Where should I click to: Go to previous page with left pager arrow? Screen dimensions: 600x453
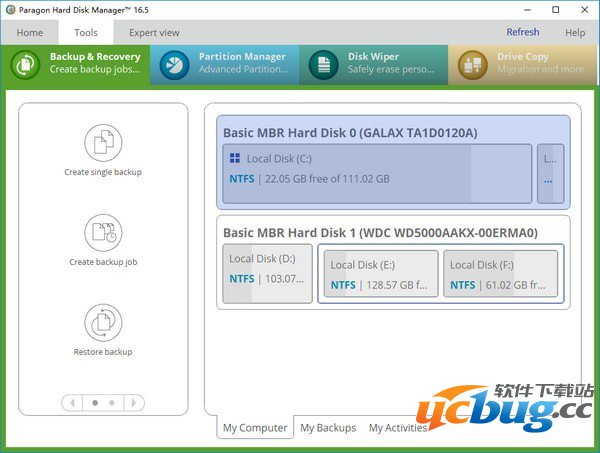coord(72,402)
